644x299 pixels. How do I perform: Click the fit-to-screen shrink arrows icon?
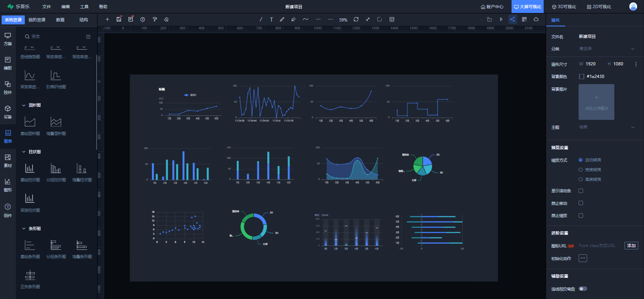click(x=368, y=19)
